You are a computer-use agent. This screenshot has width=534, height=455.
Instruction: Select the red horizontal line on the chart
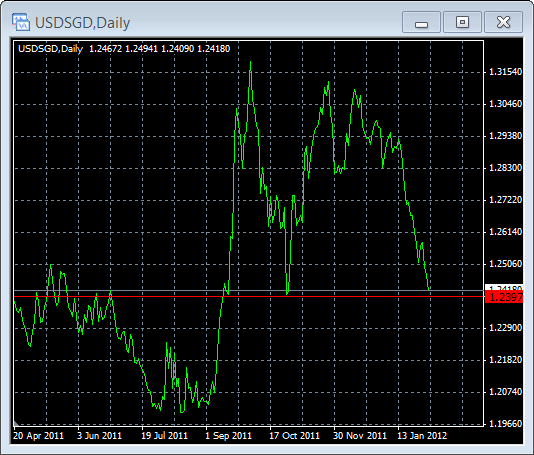(249, 297)
